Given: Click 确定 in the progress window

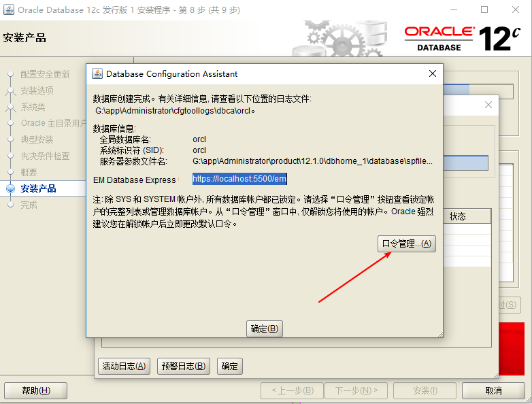Looking at the screenshot, I should pos(230,366).
